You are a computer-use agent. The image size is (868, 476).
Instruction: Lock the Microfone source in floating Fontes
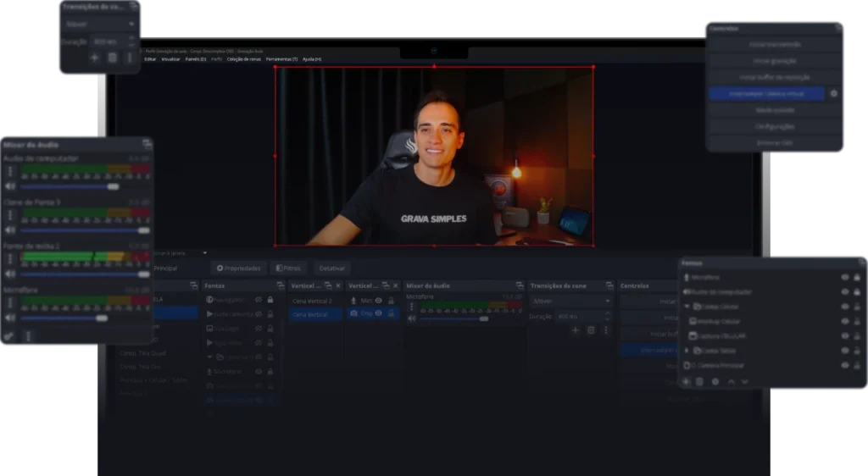(857, 278)
